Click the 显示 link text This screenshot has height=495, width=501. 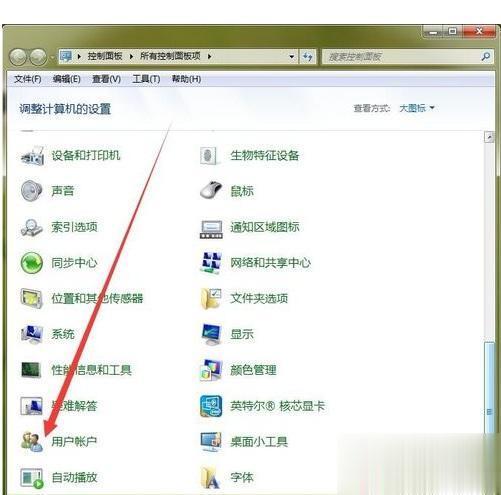click(242, 334)
